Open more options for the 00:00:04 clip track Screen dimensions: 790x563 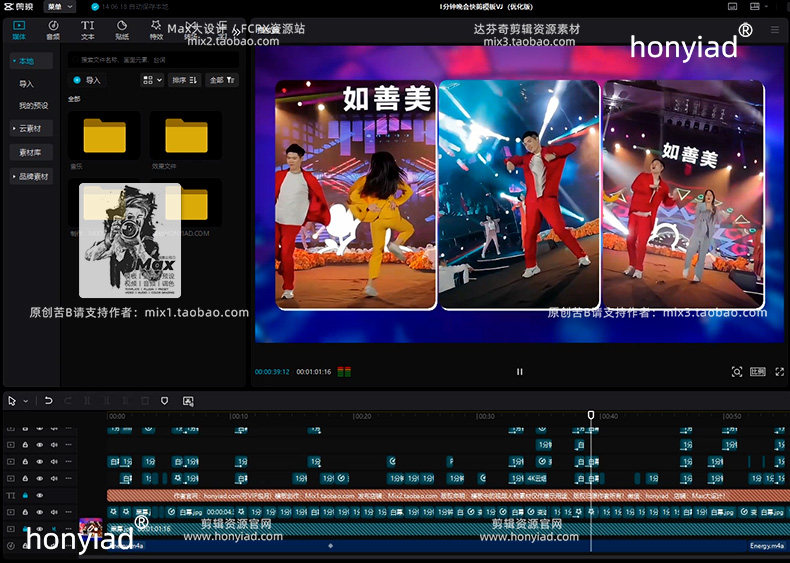[x=69, y=512]
